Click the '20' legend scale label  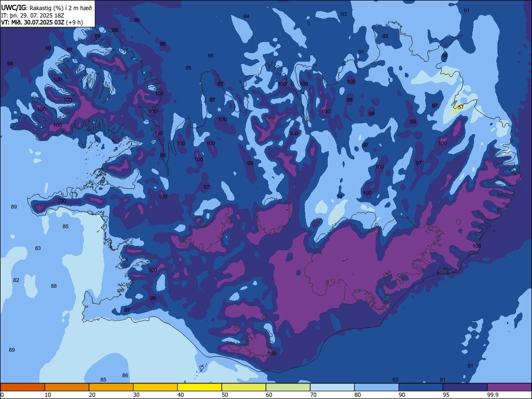click(92, 395)
